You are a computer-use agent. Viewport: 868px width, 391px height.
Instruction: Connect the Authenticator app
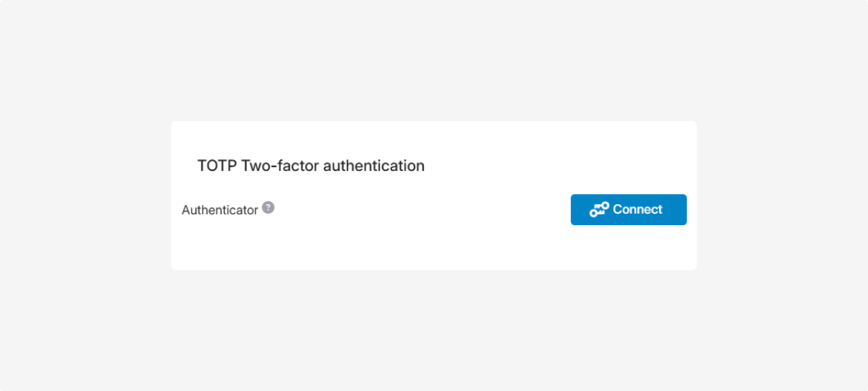click(628, 210)
